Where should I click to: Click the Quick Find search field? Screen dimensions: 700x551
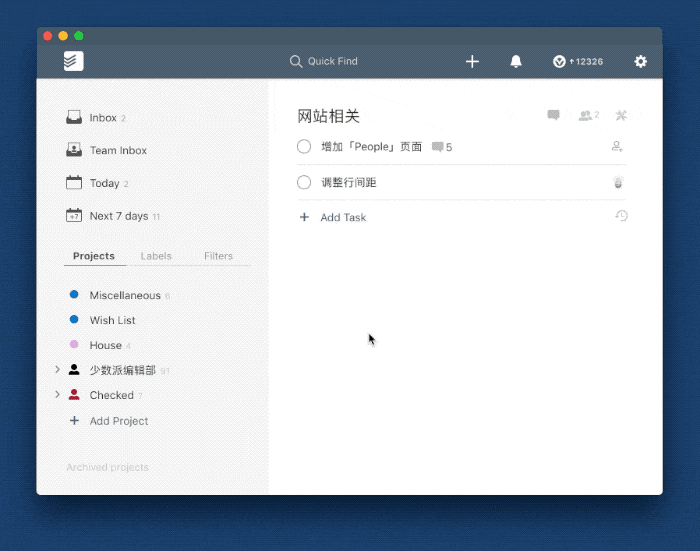pyautogui.click(x=331, y=61)
